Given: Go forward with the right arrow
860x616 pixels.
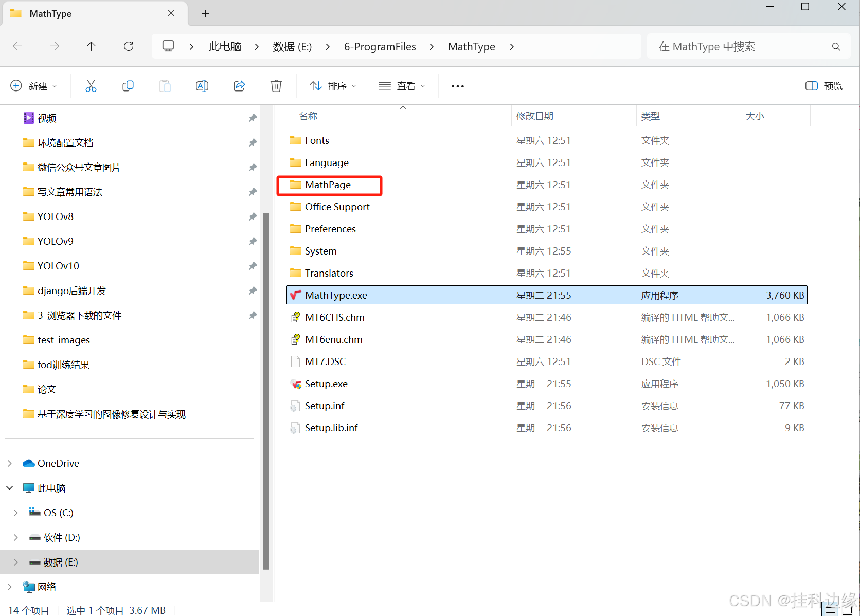Looking at the screenshot, I should pyautogui.click(x=55, y=46).
